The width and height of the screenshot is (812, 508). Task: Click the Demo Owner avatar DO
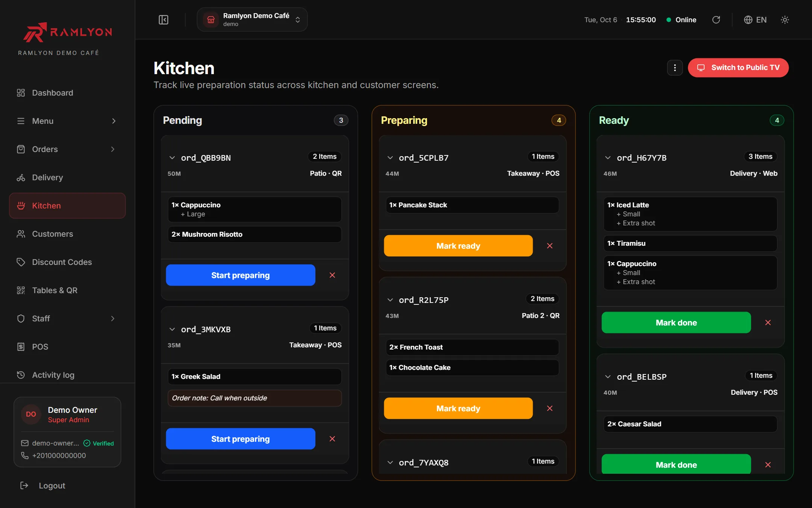point(31,414)
